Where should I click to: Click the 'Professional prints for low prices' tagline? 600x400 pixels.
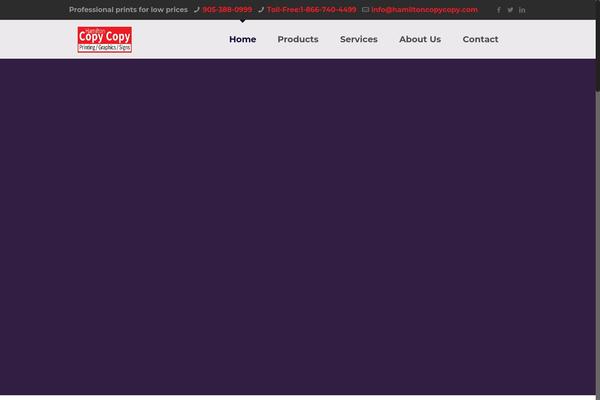point(129,10)
